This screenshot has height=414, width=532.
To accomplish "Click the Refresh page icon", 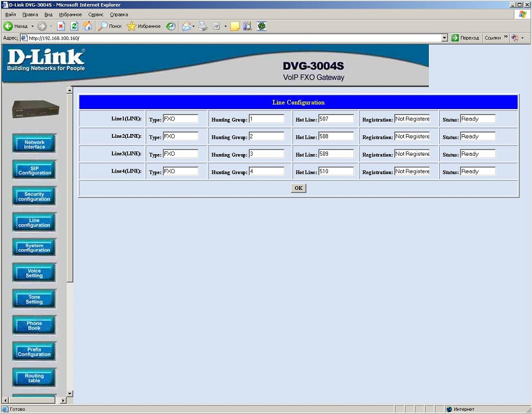I will (x=74, y=26).
